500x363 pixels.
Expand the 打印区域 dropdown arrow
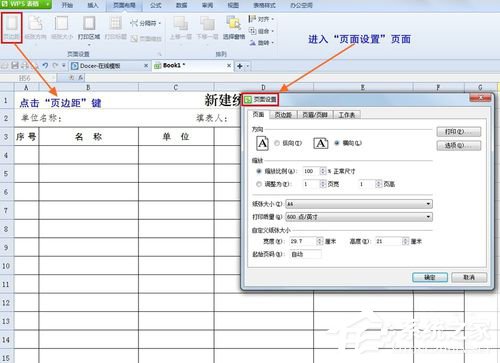pyautogui.click(x=89, y=44)
